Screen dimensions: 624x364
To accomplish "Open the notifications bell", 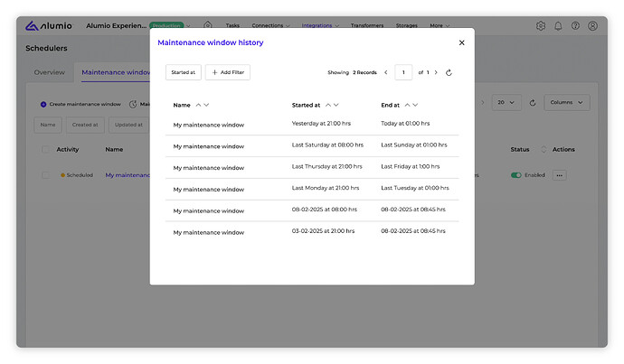I will click(558, 26).
